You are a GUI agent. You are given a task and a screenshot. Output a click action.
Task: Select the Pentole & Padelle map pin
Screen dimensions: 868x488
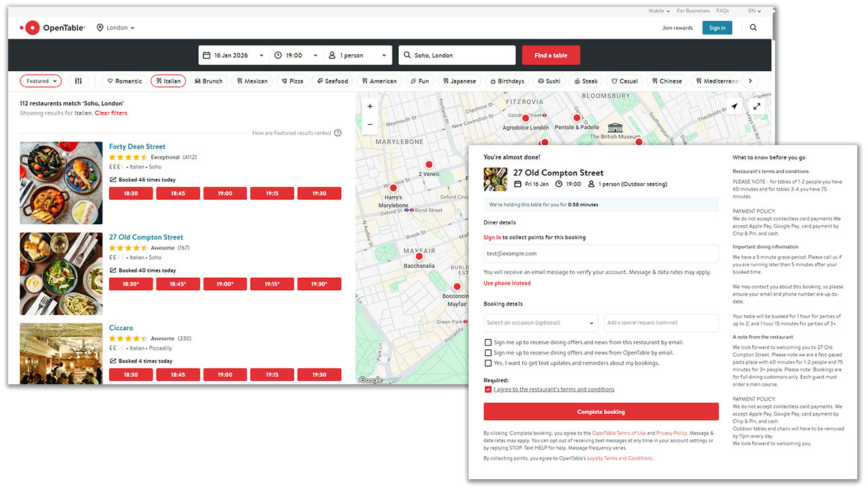[577, 118]
